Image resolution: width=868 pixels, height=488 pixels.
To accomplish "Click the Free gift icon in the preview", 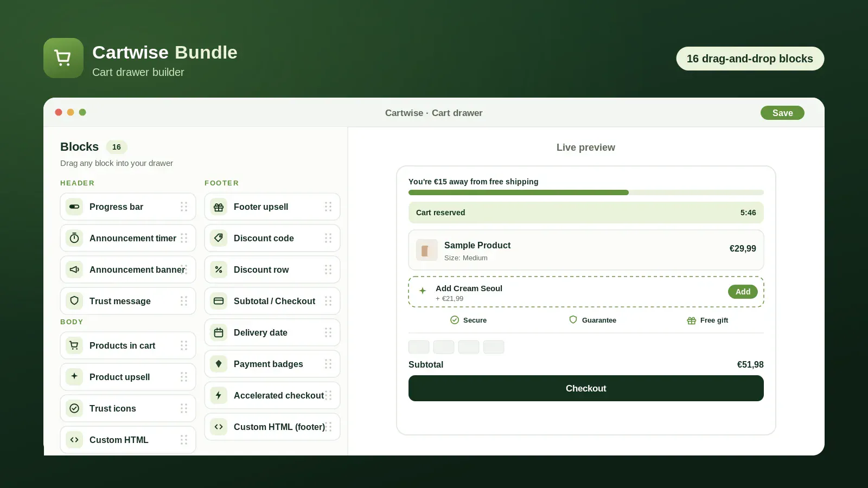I will [x=691, y=320].
